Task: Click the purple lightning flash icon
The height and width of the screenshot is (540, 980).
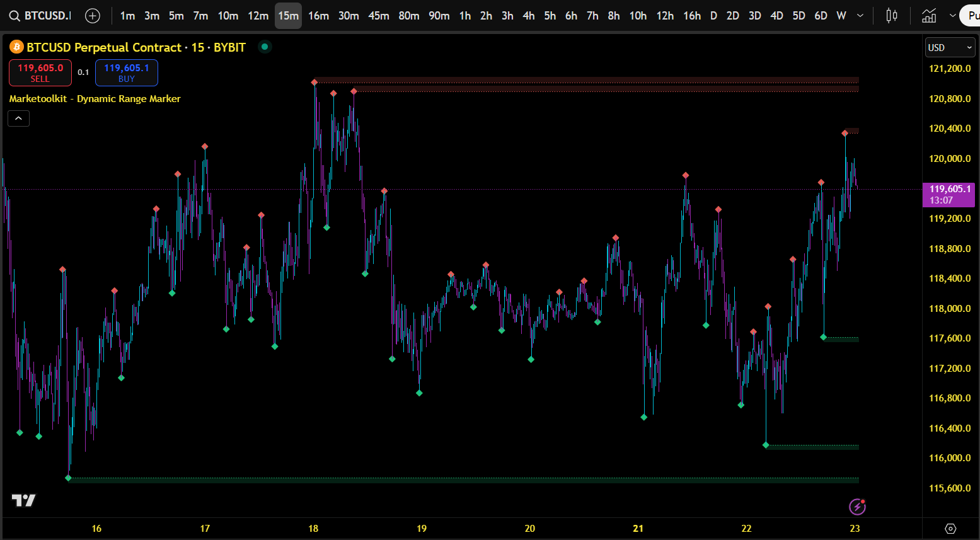Action: point(857,506)
